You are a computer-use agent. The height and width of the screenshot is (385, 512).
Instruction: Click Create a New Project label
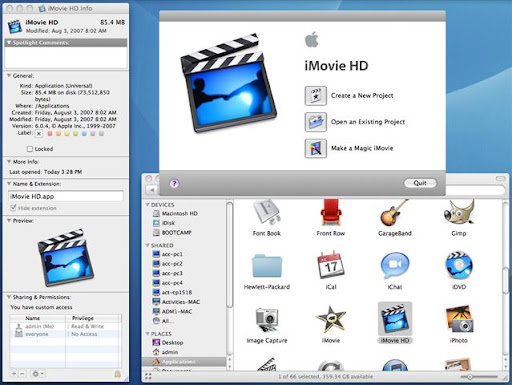pos(362,96)
